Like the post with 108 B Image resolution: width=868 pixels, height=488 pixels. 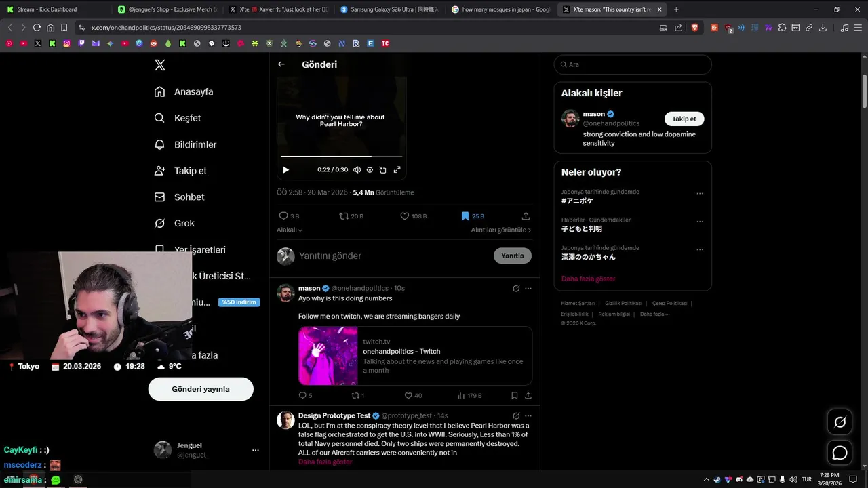(x=413, y=216)
